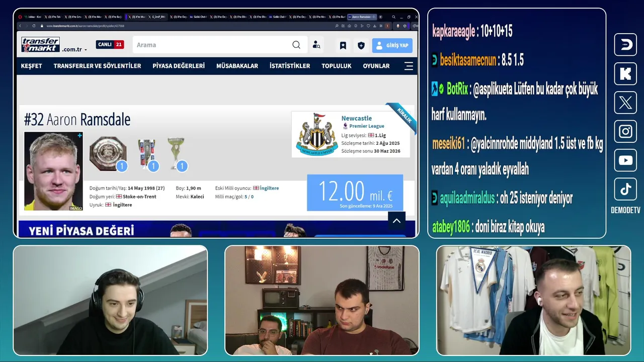Click the GİRİŞ YAP login button
The width and height of the screenshot is (644, 362).
click(x=392, y=45)
